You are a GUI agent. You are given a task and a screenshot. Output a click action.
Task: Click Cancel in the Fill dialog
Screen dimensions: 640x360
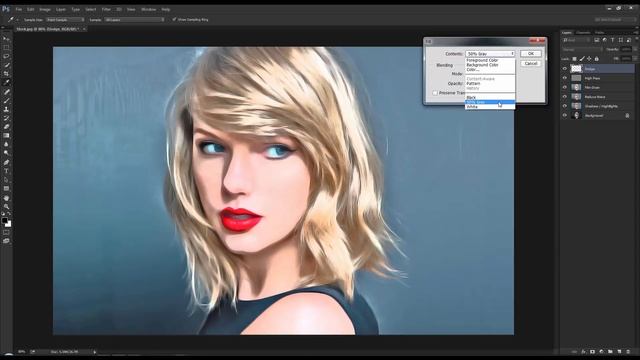[531, 63]
